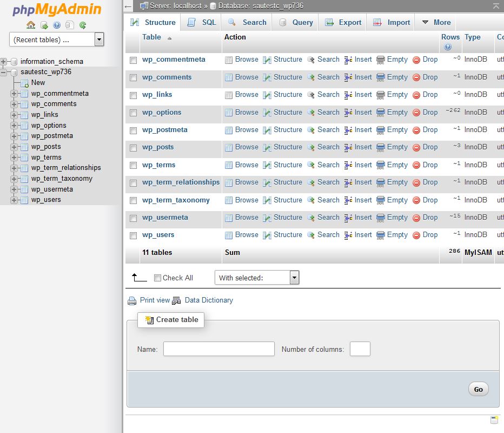Open the Export tab
Image resolution: width=504 pixels, height=433 pixels.
click(x=343, y=22)
